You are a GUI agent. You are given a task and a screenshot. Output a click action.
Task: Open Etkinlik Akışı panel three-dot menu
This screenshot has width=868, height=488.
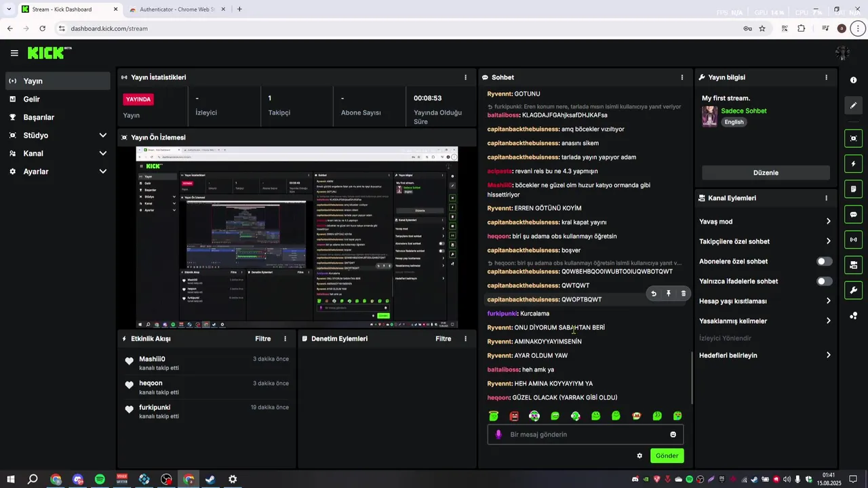[285, 339]
